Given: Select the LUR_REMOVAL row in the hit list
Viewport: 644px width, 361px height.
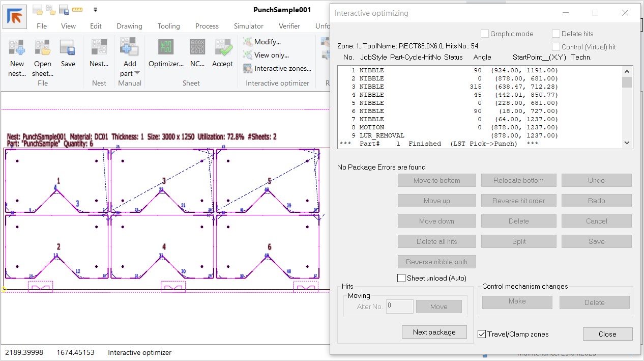Looking at the screenshot, I should 382,135.
